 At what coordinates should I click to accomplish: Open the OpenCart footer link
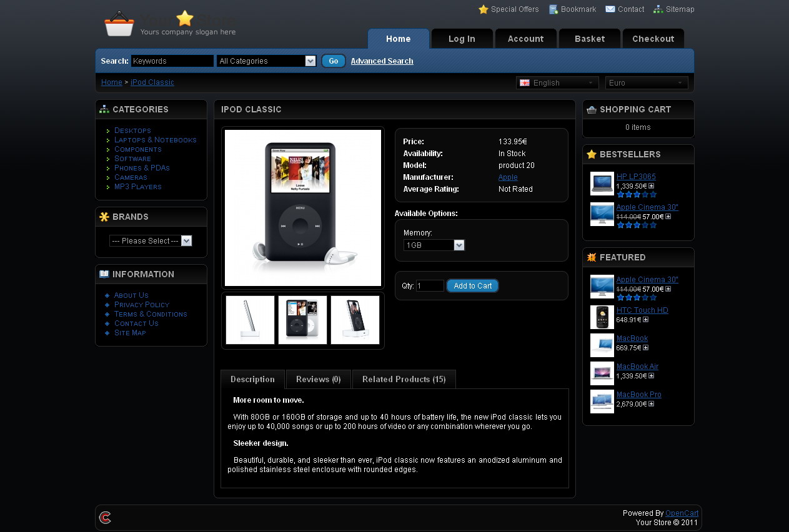(682, 513)
